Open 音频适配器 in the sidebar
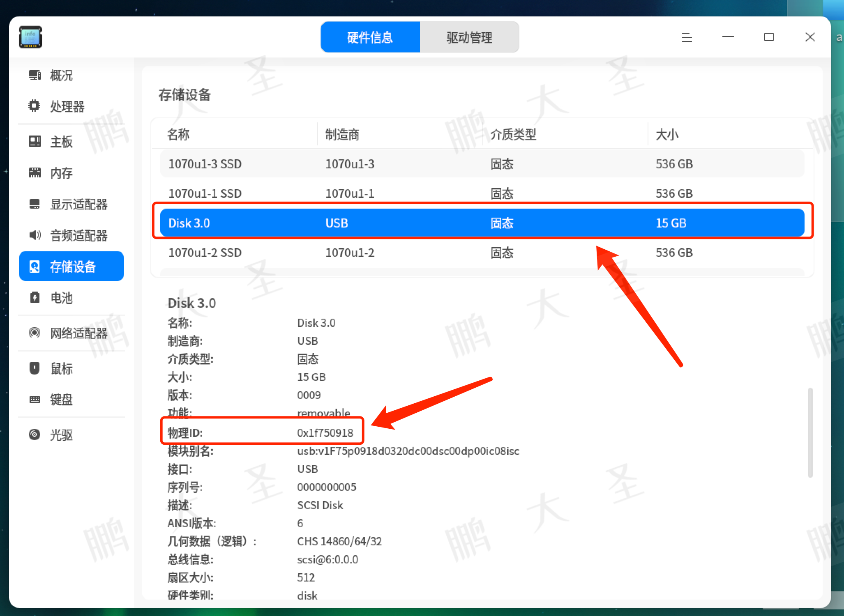 [71, 235]
